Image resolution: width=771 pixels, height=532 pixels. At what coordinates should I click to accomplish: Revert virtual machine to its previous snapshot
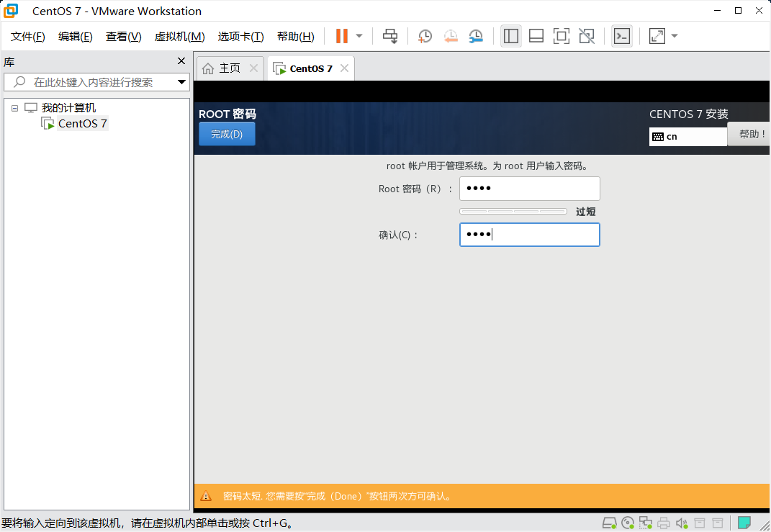click(x=451, y=36)
